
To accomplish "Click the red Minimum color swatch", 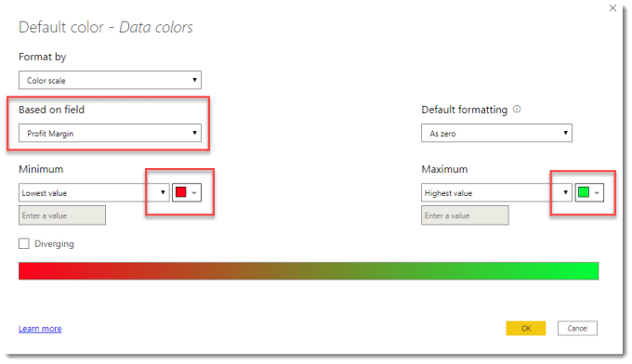I will coord(181,192).
